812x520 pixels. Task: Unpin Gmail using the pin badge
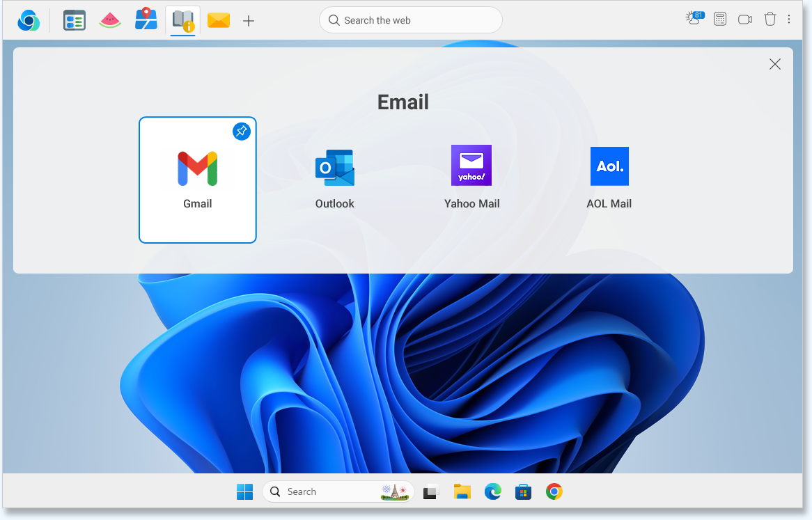(x=242, y=131)
